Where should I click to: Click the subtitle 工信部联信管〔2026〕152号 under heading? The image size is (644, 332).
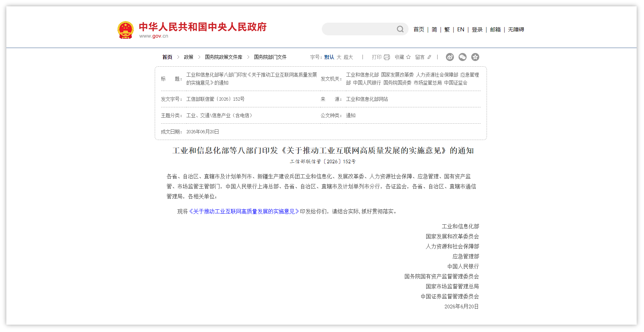(323, 162)
